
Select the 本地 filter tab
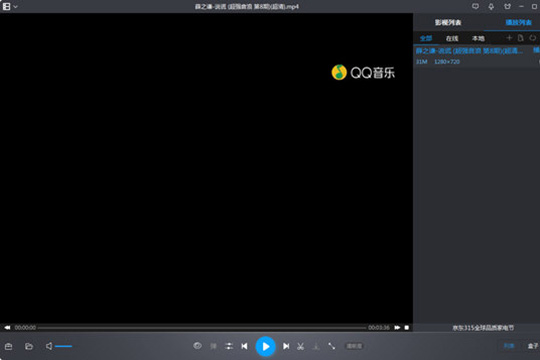[x=478, y=38]
